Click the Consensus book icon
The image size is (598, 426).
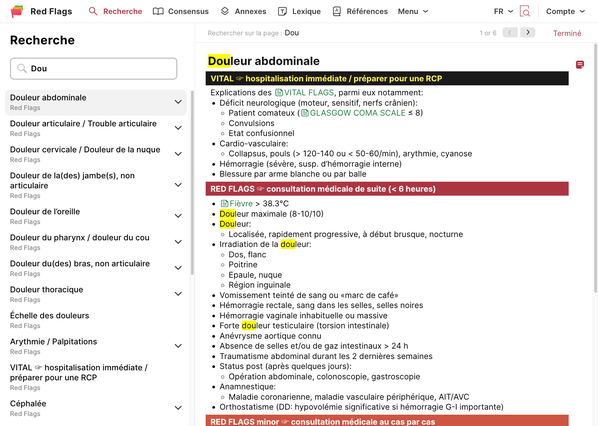158,11
